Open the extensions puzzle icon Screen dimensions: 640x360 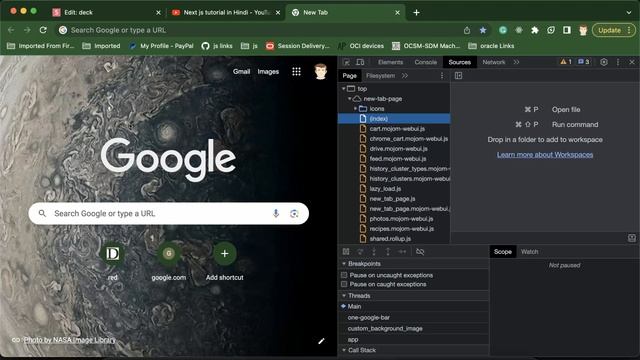pos(535,30)
